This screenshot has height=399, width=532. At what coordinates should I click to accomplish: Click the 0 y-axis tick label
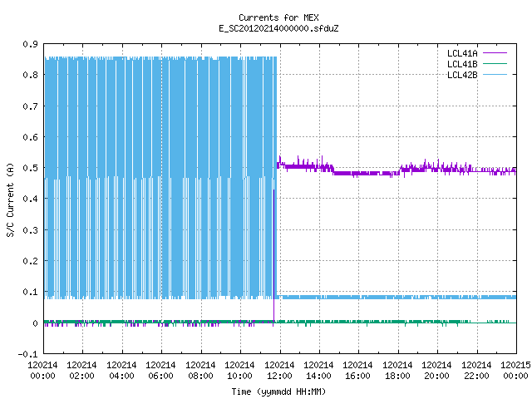point(35,323)
